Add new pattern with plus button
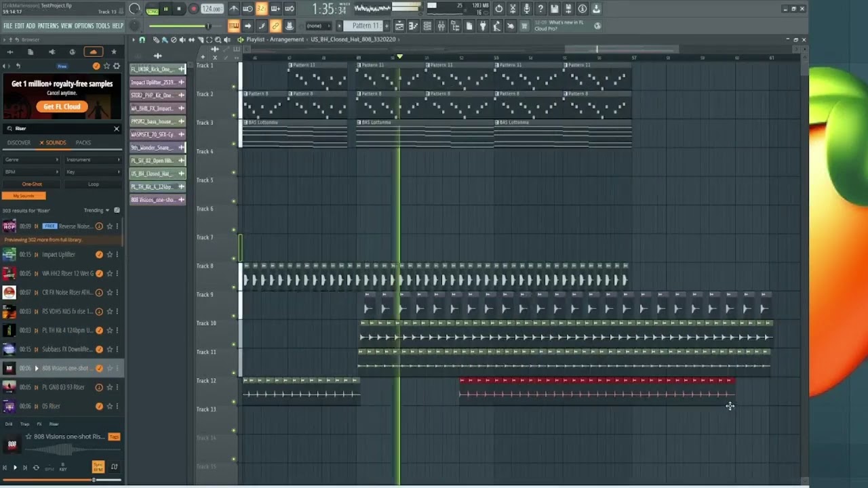 (387, 26)
